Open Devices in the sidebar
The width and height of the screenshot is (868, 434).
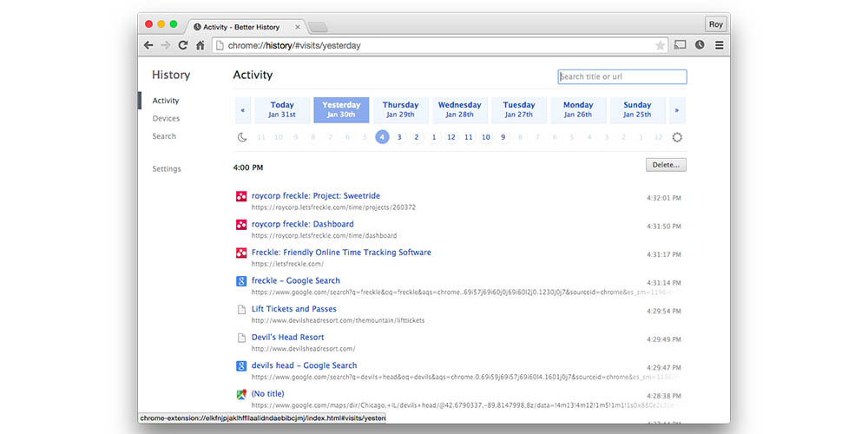pyautogui.click(x=166, y=118)
